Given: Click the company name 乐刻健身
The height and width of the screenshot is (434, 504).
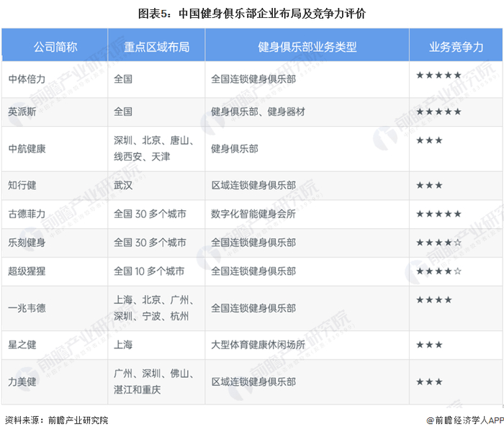Looking at the screenshot, I should pos(27,243).
